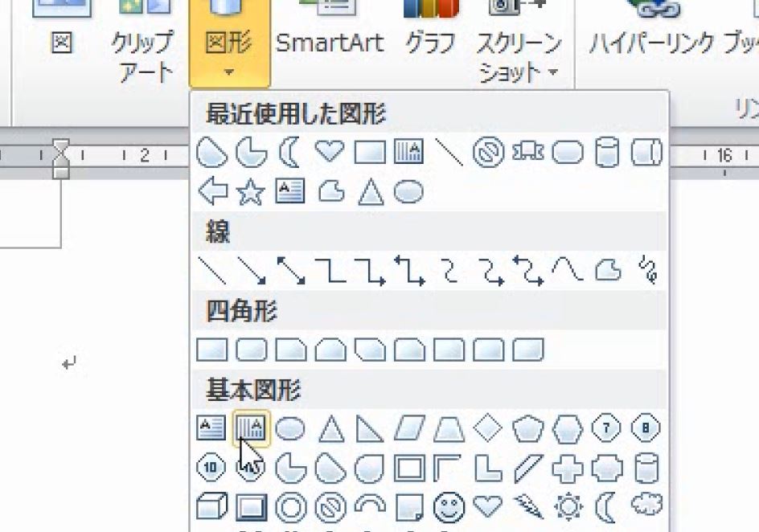Viewport: 759px width, 532px height.
Task: Select the triangle from recently used shapes
Action: 370,193
